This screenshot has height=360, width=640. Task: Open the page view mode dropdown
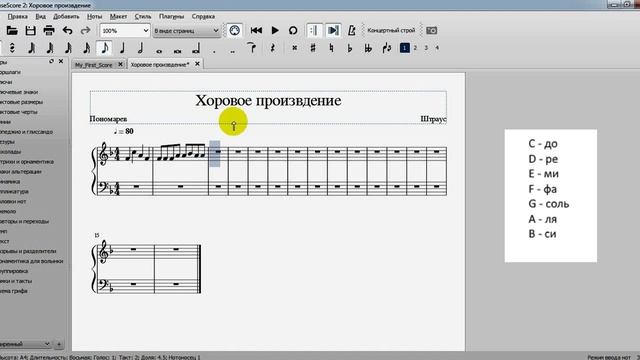pos(187,31)
